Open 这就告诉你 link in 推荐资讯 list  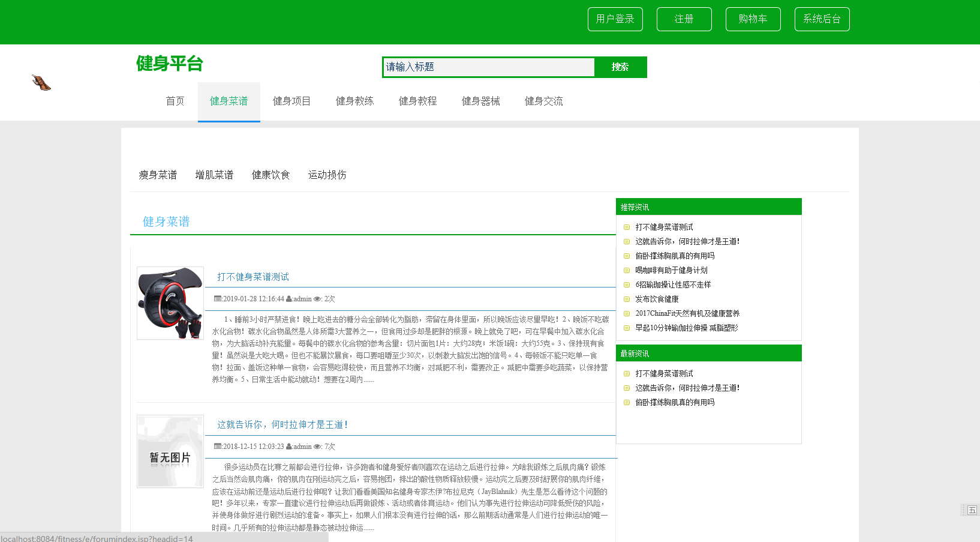tap(687, 241)
